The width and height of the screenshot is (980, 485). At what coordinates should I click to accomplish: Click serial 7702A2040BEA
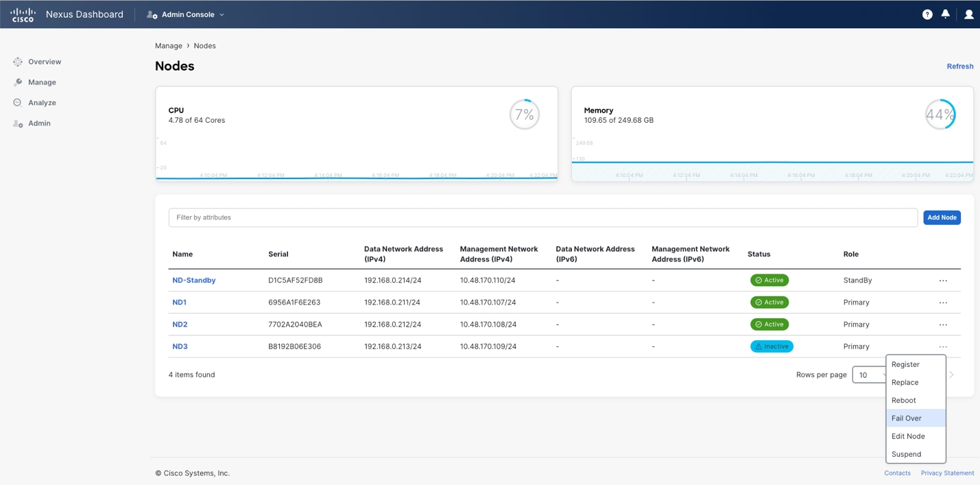295,324
